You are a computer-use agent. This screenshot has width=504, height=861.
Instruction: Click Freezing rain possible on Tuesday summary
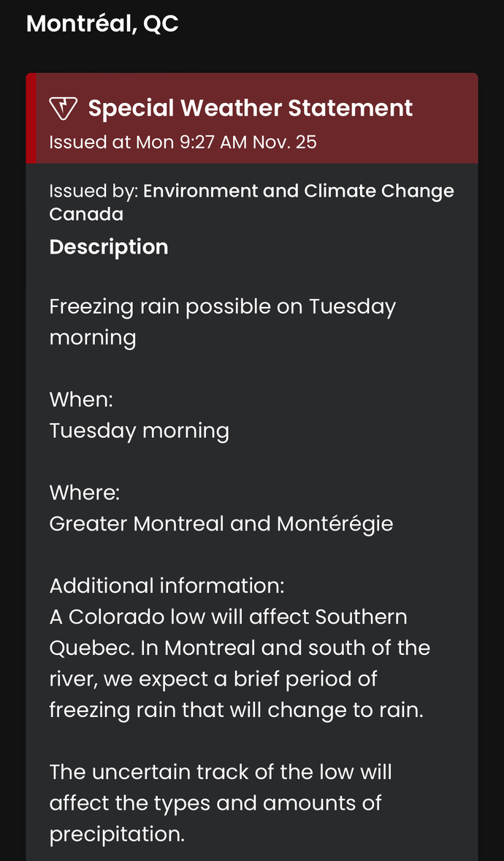click(x=222, y=322)
